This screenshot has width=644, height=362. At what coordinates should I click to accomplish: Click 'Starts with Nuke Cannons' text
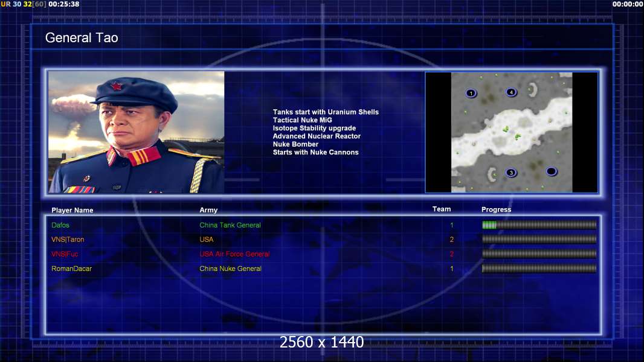point(315,152)
